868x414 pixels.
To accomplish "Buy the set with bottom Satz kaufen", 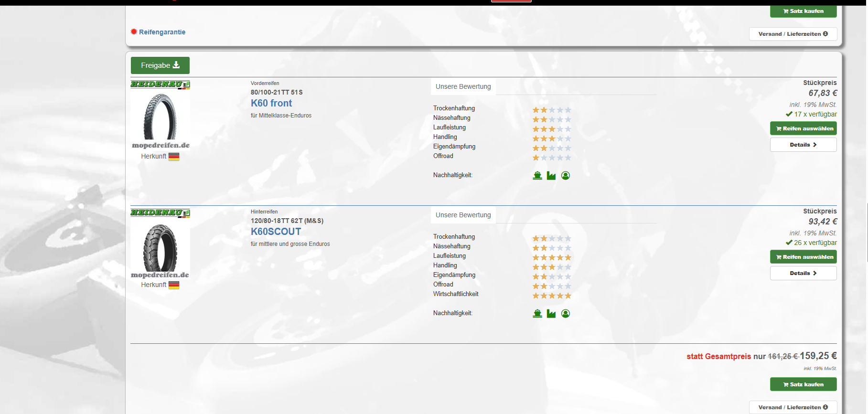I will click(803, 384).
